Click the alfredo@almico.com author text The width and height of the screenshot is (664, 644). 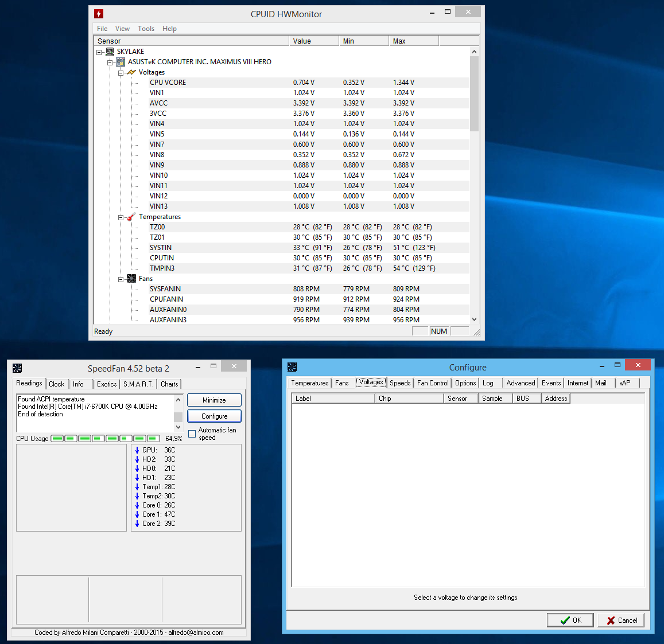[x=196, y=633]
